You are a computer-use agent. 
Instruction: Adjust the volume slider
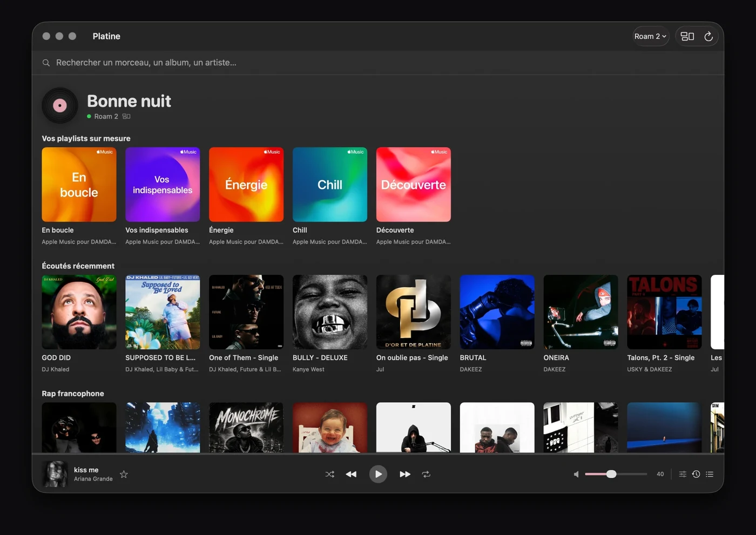[616, 474]
